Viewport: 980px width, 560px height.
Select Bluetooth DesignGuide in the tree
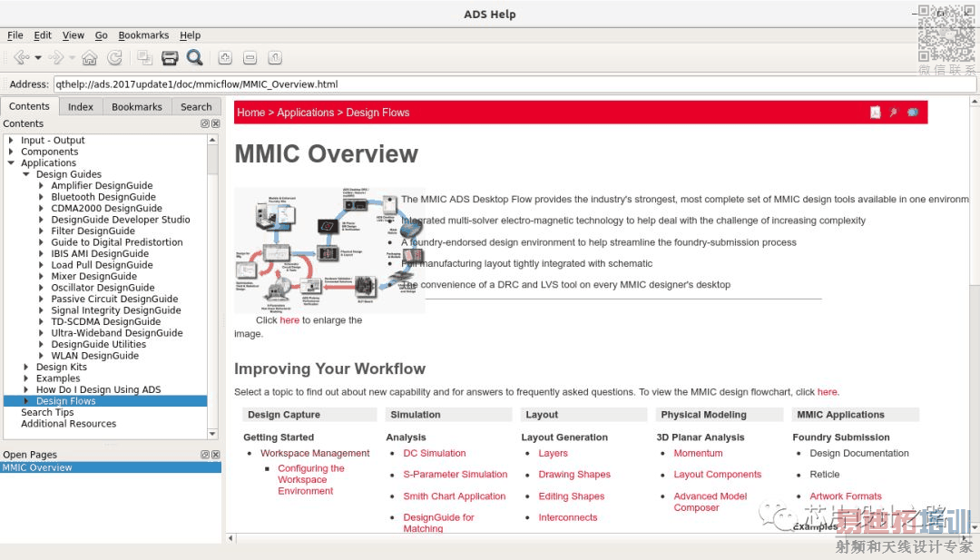pos(103,197)
